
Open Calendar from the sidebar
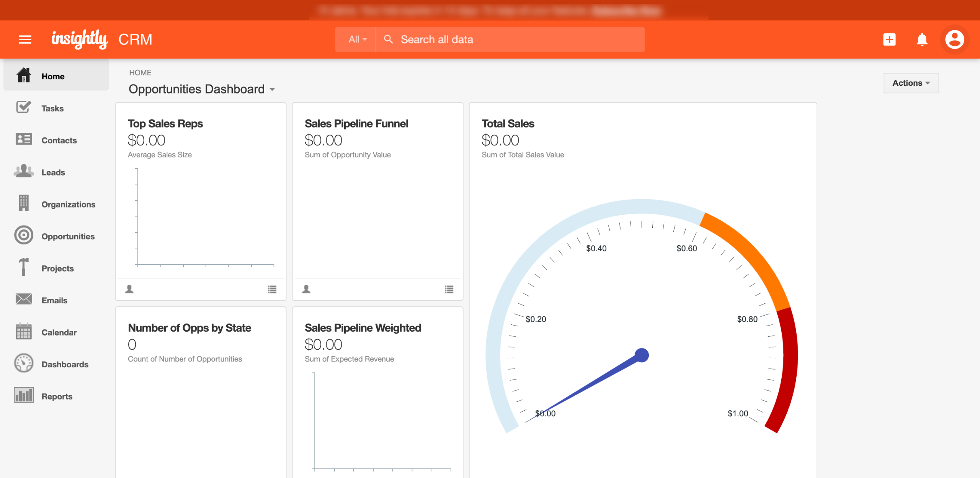59,332
